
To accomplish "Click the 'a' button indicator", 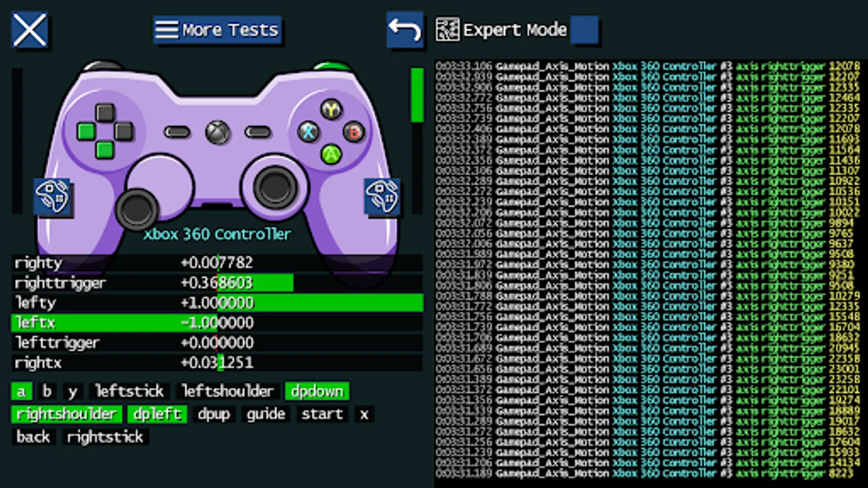I will click(x=21, y=391).
